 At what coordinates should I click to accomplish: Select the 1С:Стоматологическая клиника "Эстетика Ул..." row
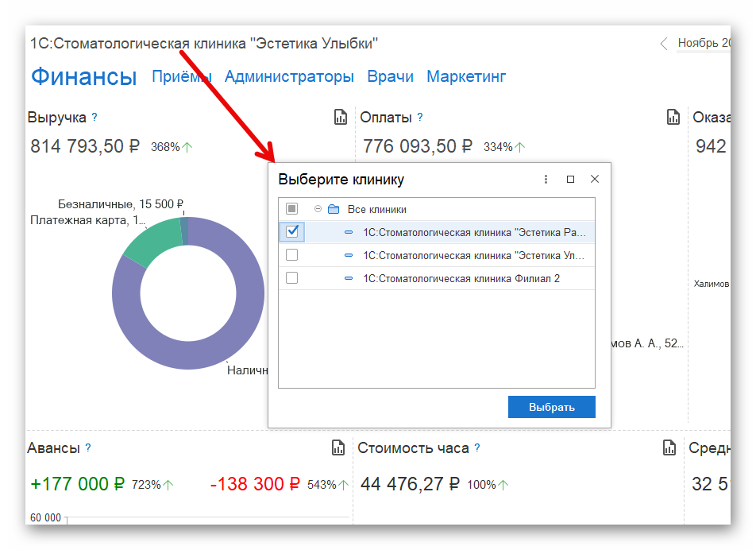[x=436, y=255]
